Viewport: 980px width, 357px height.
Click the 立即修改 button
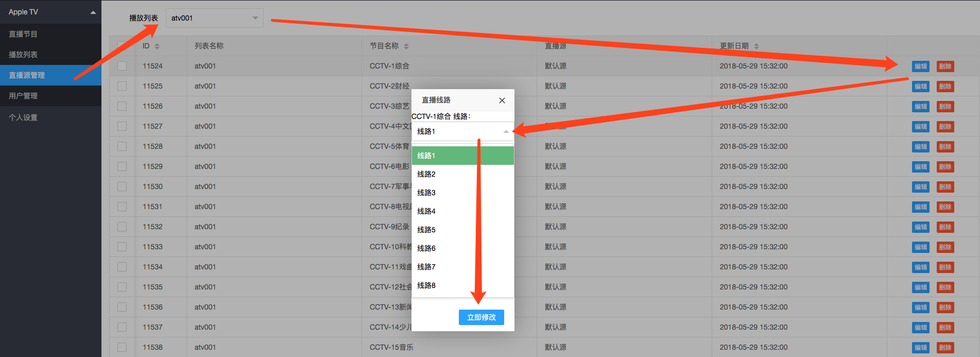(481, 317)
